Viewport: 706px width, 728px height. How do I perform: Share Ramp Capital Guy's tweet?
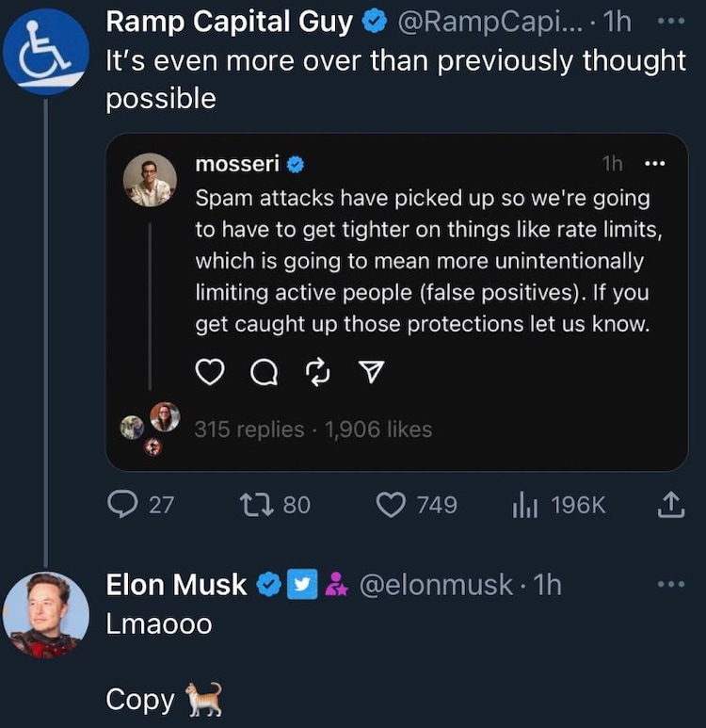pos(668,506)
